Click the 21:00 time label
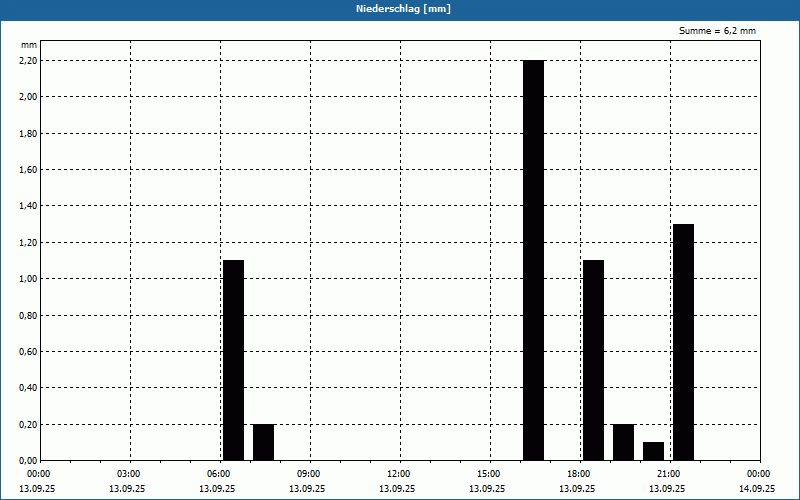 coord(668,474)
